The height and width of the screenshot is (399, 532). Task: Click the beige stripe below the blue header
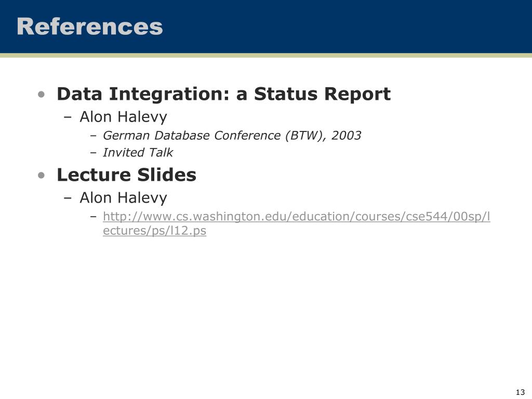click(266, 55)
